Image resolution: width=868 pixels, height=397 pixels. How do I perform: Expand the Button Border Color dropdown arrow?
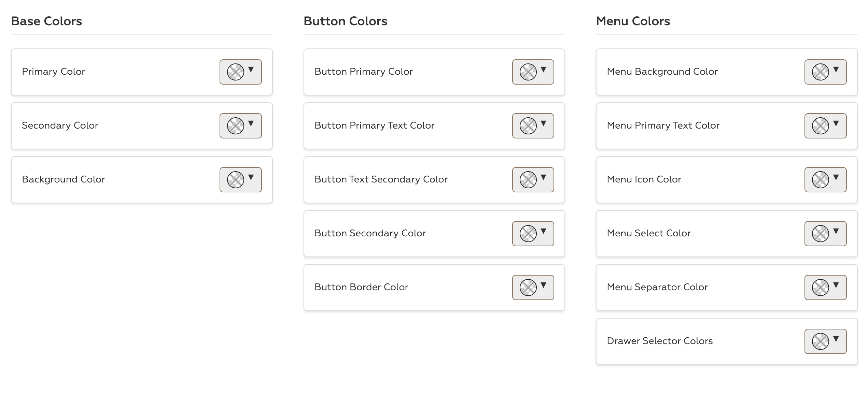(x=544, y=285)
